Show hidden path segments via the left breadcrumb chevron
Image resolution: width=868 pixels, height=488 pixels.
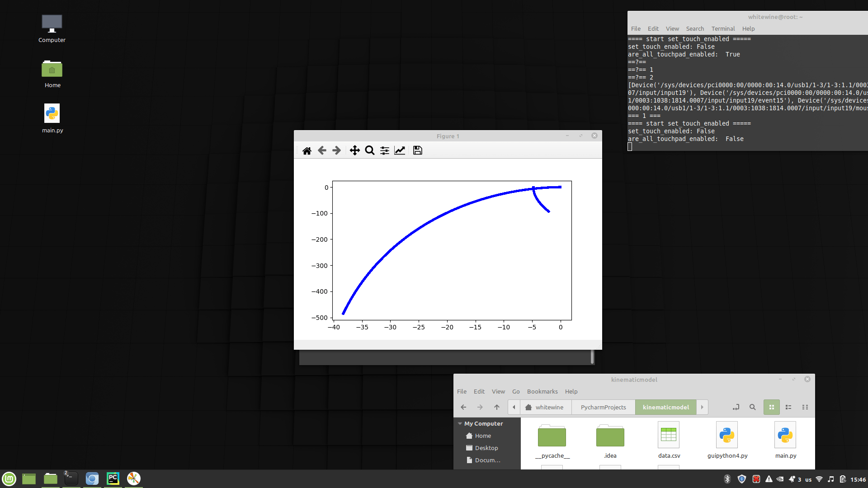[x=514, y=407]
